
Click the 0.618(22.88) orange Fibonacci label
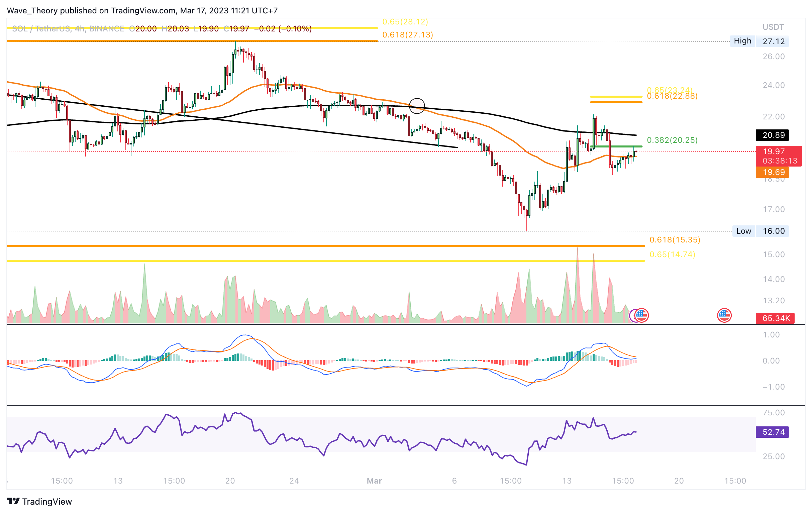point(672,96)
